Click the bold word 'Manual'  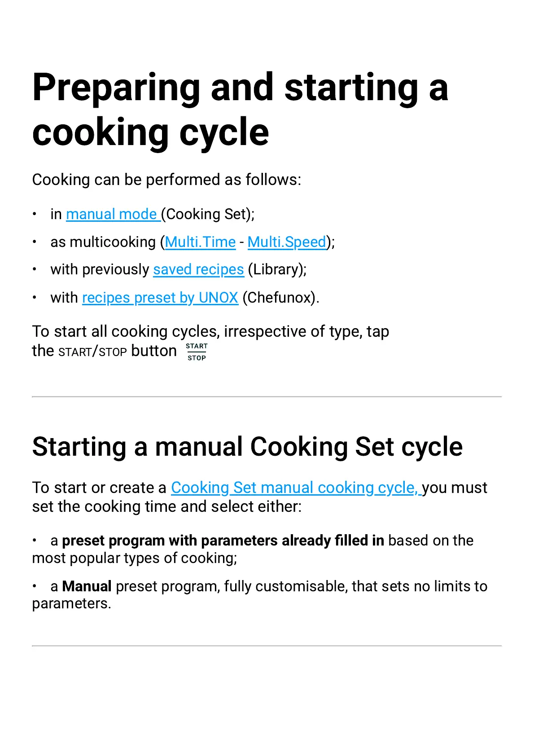[x=87, y=586]
